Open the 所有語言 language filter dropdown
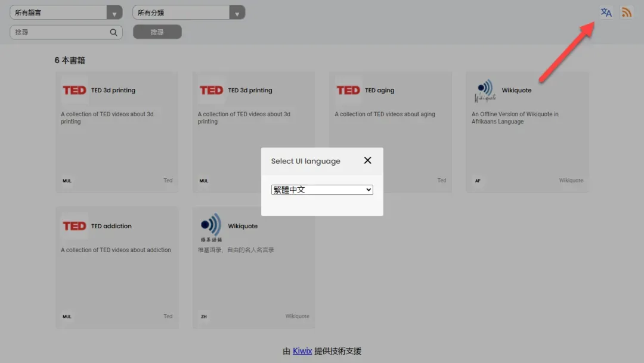The width and height of the screenshot is (644, 363). (x=66, y=13)
